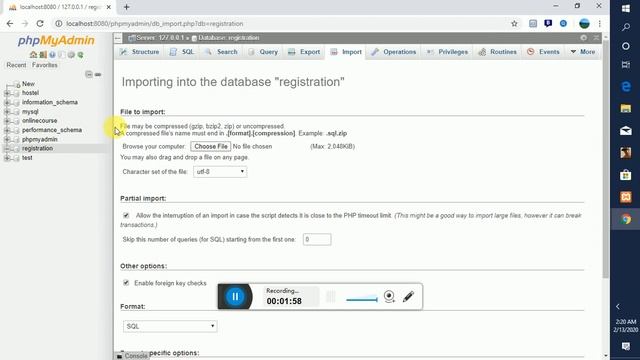Viewport: 640px width, 360px height.
Task: Toggle Enable foreign key checks checkbox
Action: click(x=126, y=283)
